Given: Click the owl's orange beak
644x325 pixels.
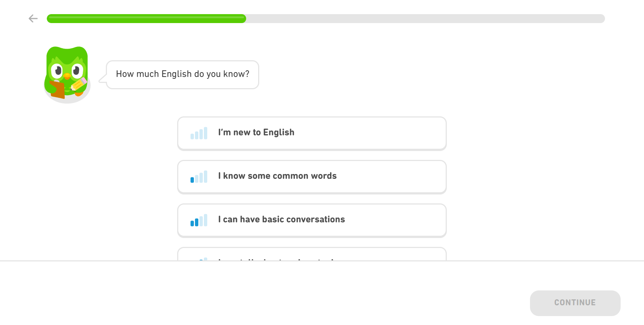Looking at the screenshot, I should [67, 76].
